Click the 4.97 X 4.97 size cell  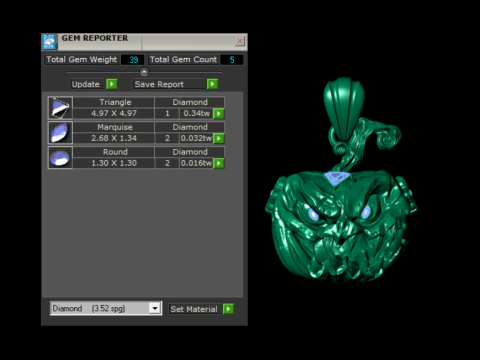pos(114,113)
